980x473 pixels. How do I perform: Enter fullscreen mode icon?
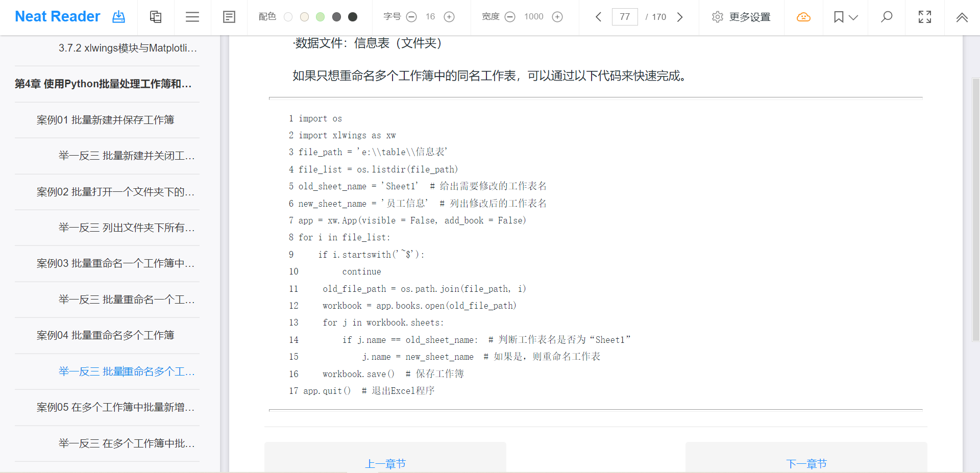(925, 17)
